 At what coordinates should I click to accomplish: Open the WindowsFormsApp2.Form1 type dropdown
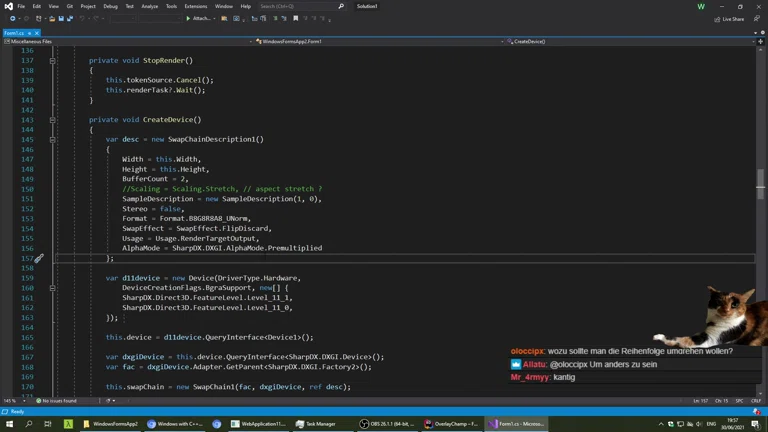click(x=380, y=42)
